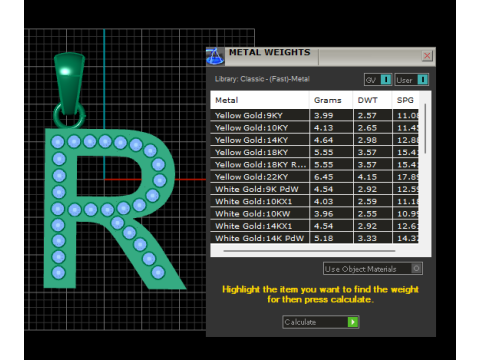Click the green arrow on Calculate
The height and width of the screenshot is (360, 480).
(353, 322)
